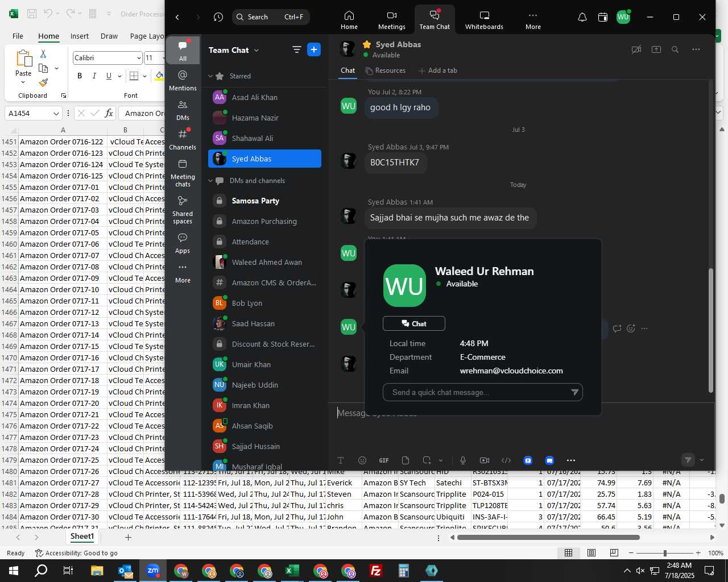Search within the Syed Abbas chat

click(675, 49)
